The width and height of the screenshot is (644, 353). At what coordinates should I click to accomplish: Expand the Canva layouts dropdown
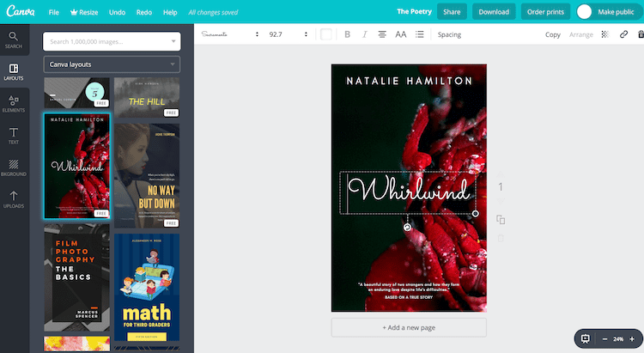[112, 64]
